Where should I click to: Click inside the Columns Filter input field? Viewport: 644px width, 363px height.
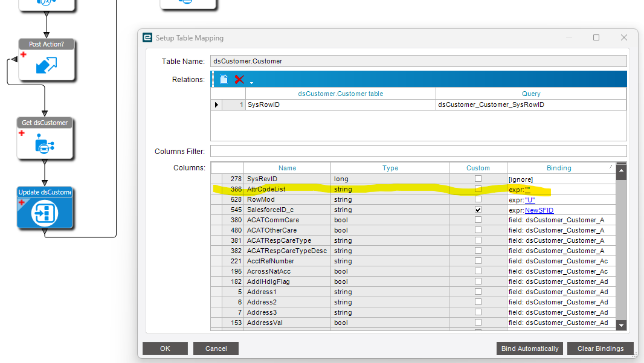coord(417,150)
